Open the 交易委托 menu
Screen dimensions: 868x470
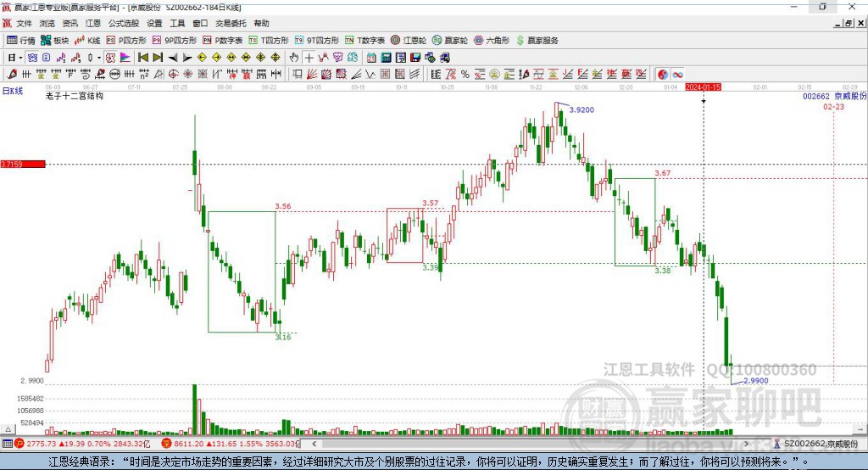point(231,23)
